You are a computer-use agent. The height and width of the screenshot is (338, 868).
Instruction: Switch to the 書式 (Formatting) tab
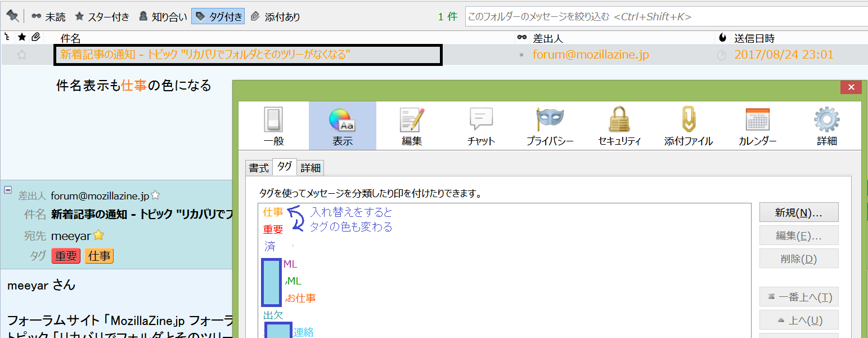(x=259, y=168)
